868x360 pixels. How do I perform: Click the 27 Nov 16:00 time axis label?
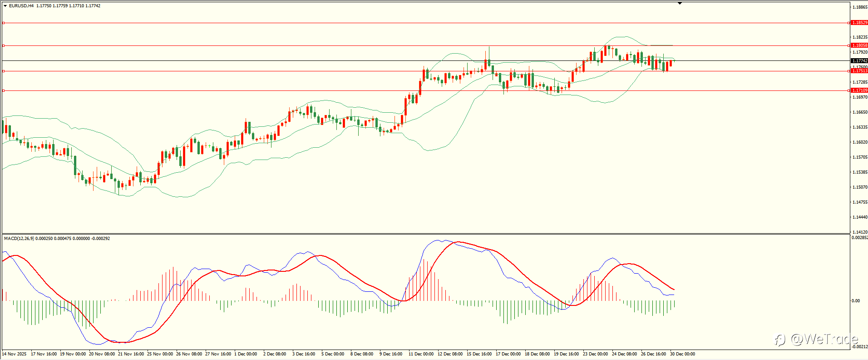[218, 354]
